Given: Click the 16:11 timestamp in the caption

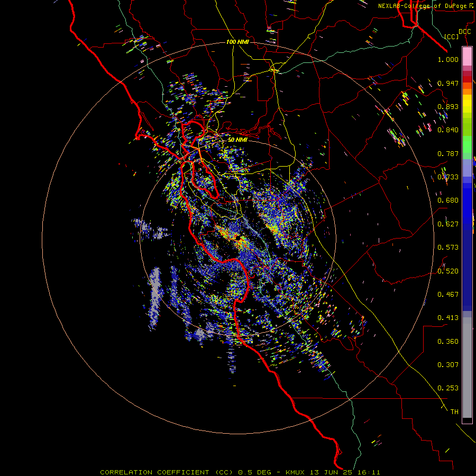Looking at the screenshot, I should pos(369,472).
